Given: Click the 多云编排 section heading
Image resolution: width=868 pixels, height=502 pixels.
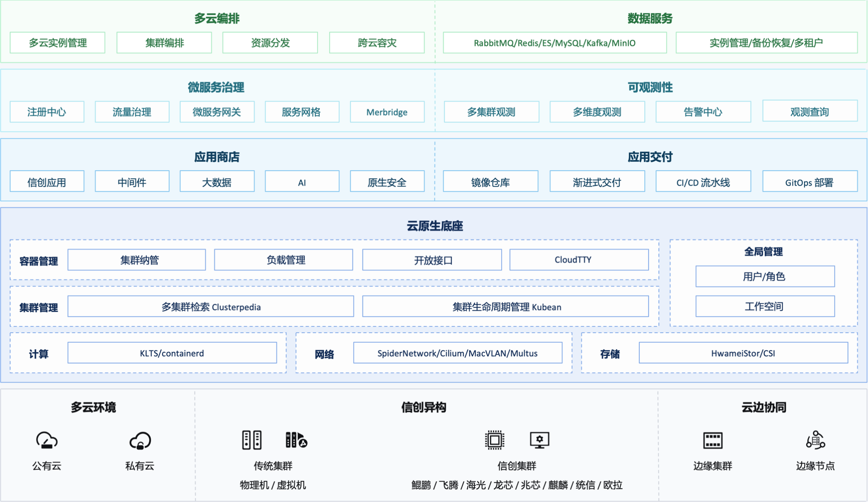Looking at the screenshot, I should (217, 18).
